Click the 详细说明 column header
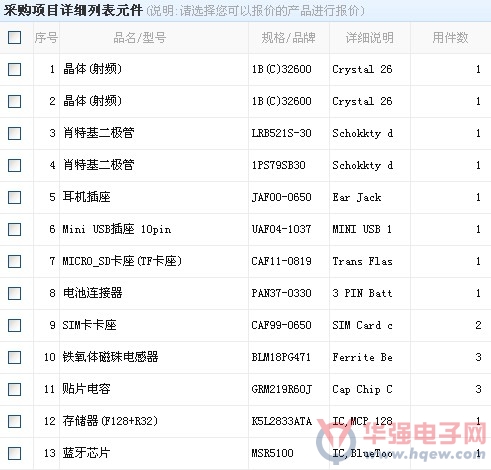Screen dimensions: 491x470 (x=370, y=38)
